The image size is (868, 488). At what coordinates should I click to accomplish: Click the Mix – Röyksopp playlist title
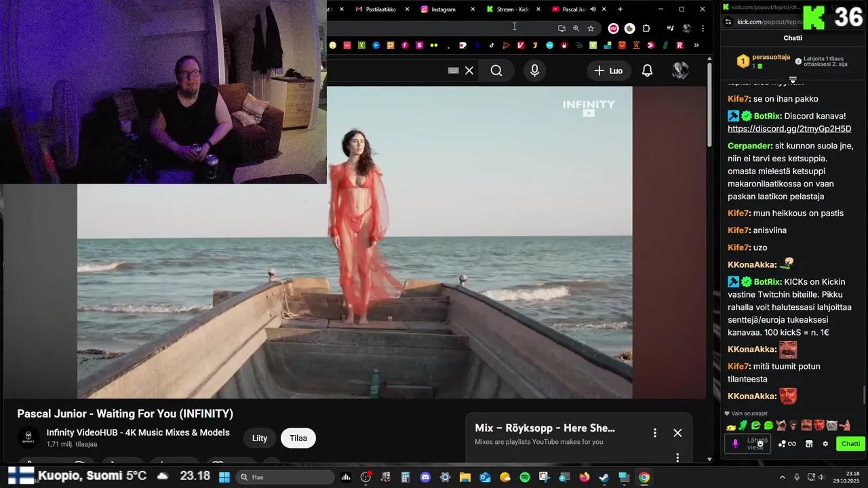click(545, 428)
